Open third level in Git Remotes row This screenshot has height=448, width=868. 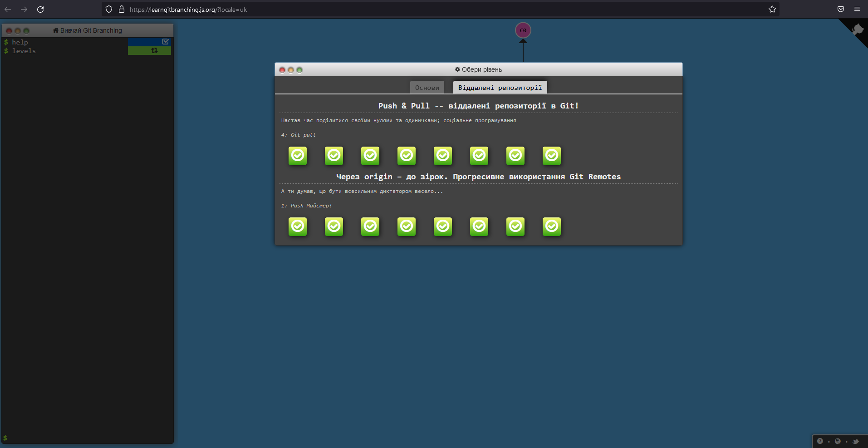[x=370, y=226]
